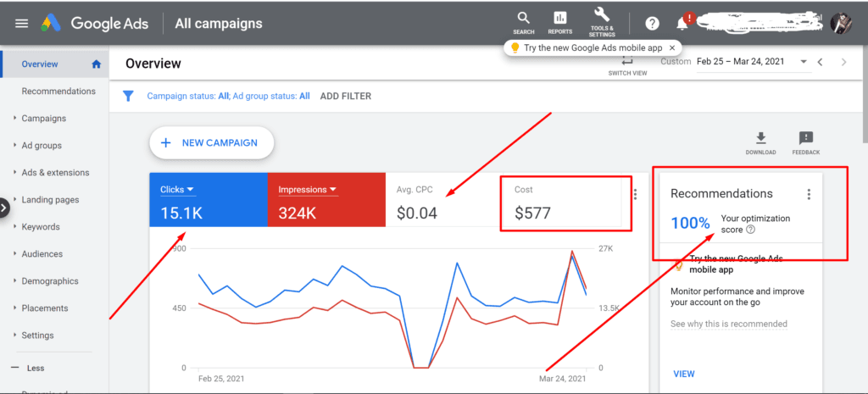Screen dimensions: 868x394
Task: Open the Help question mark icon
Action: [653, 23]
